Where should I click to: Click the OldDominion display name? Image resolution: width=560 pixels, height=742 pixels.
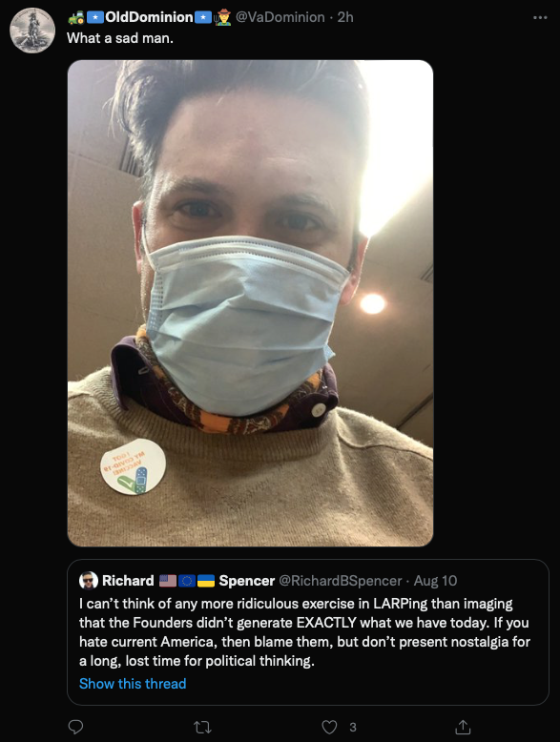[149, 17]
